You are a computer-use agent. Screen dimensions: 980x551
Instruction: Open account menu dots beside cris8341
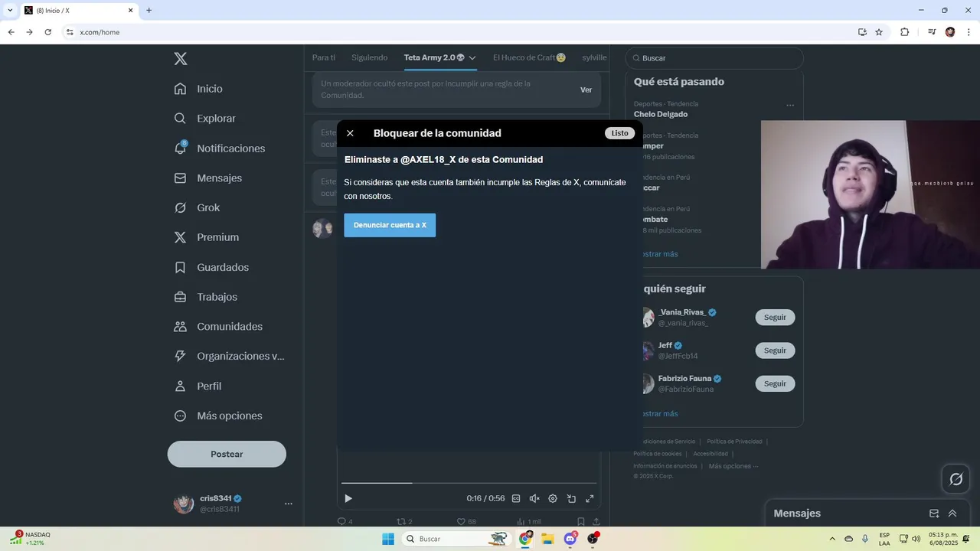(x=289, y=504)
